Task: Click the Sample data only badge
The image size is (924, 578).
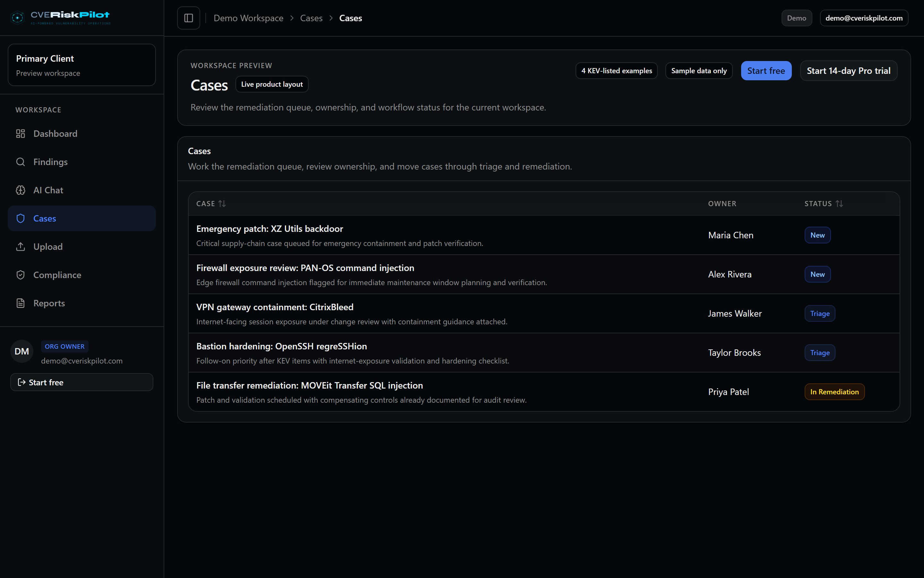Action: (x=699, y=71)
